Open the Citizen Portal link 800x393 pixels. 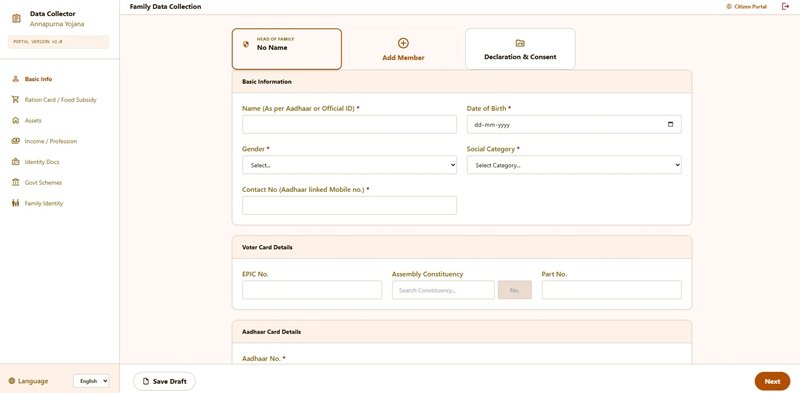[746, 7]
